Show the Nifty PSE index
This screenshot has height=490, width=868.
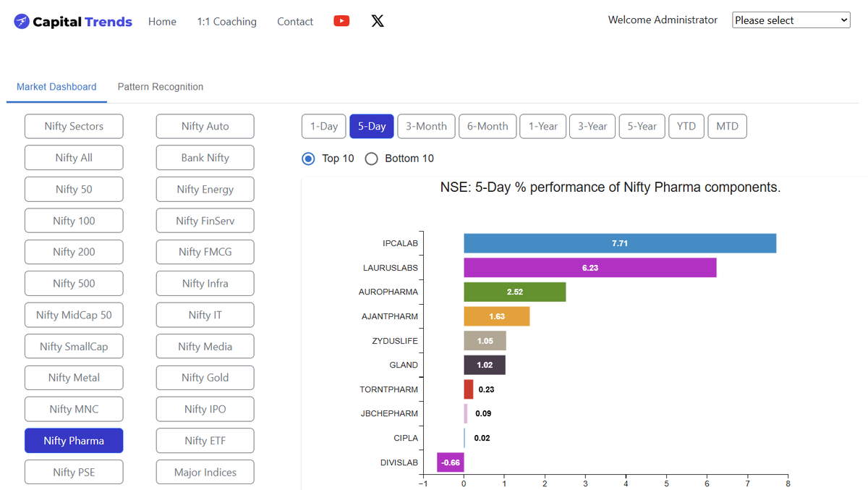74,472
